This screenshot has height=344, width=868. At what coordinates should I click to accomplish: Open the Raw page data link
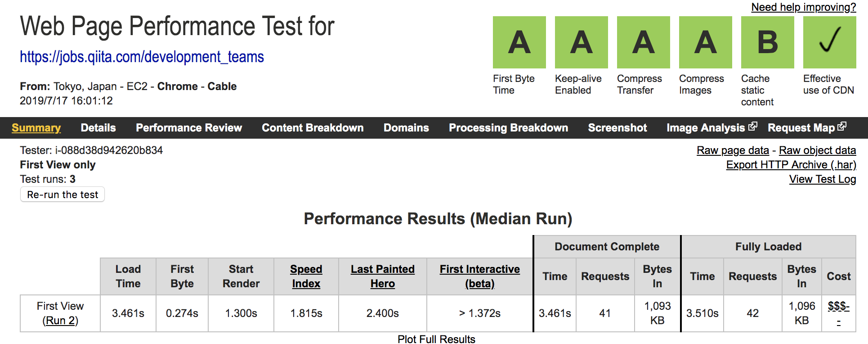pyautogui.click(x=733, y=150)
